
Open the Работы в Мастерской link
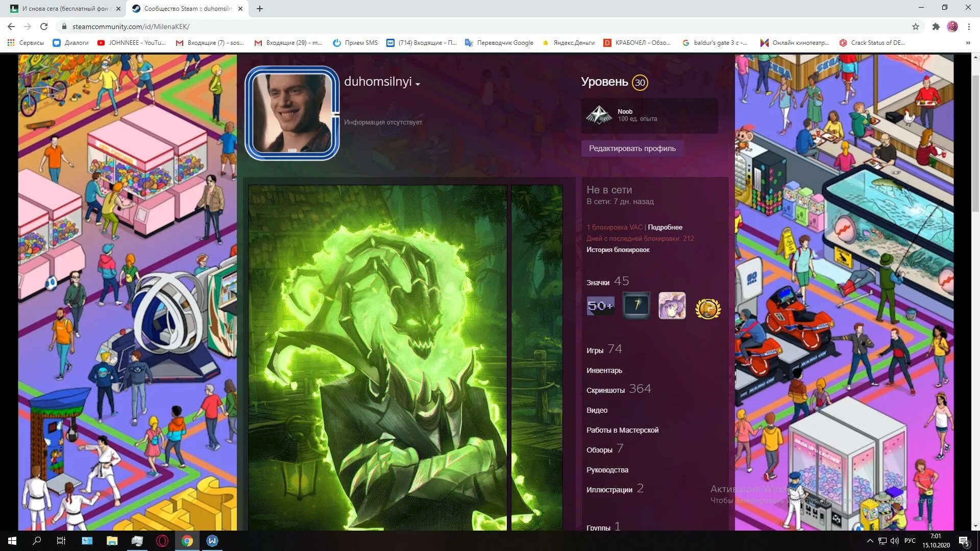pos(623,430)
